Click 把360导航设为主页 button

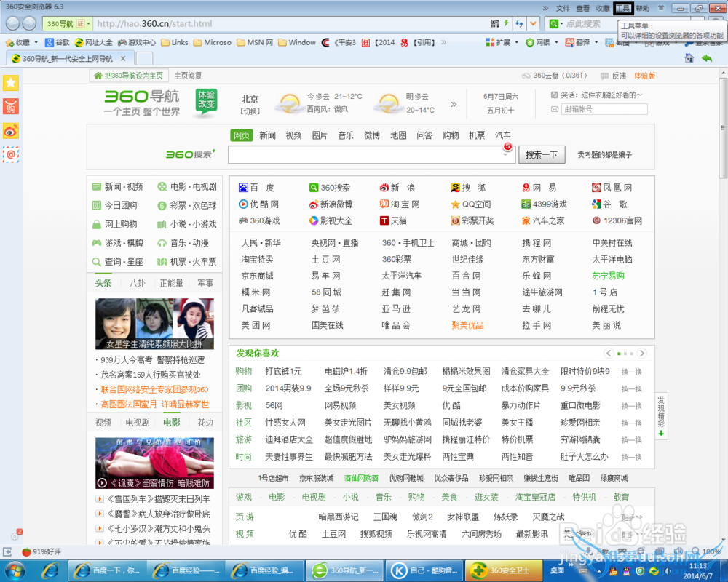coord(129,76)
